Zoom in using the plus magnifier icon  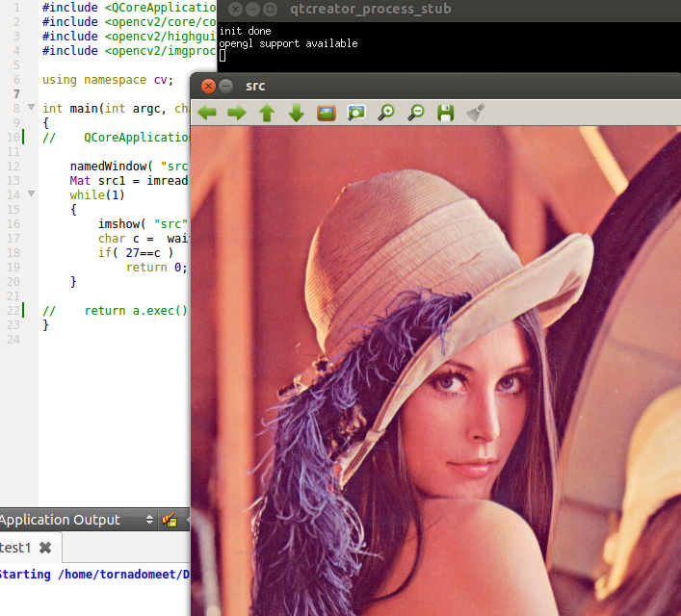(x=385, y=113)
